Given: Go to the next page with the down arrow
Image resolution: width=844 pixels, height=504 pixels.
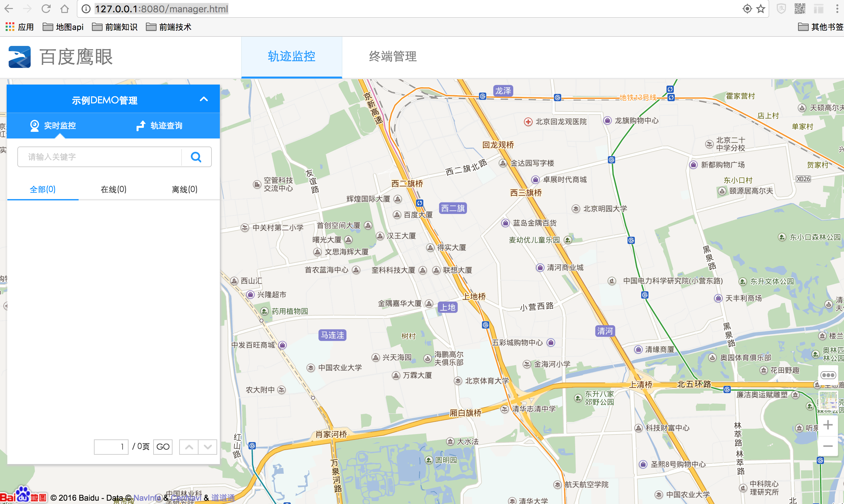Looking at the screenshot, I should 208,447.
